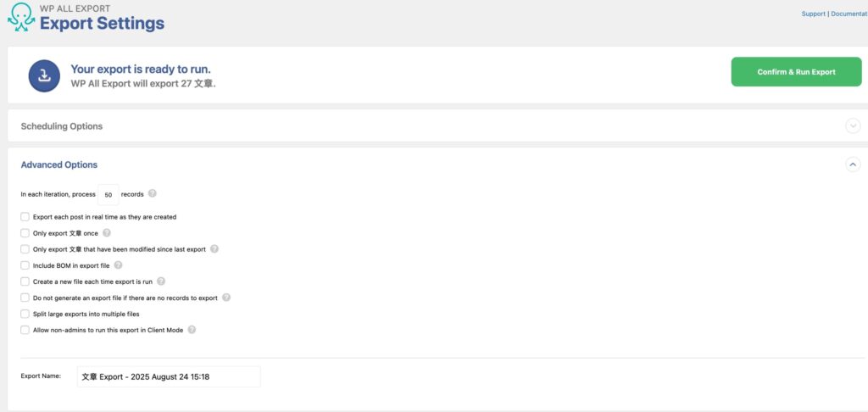Check Include BOM in export file
868x412 pixels.
click(x=25, y=265)
